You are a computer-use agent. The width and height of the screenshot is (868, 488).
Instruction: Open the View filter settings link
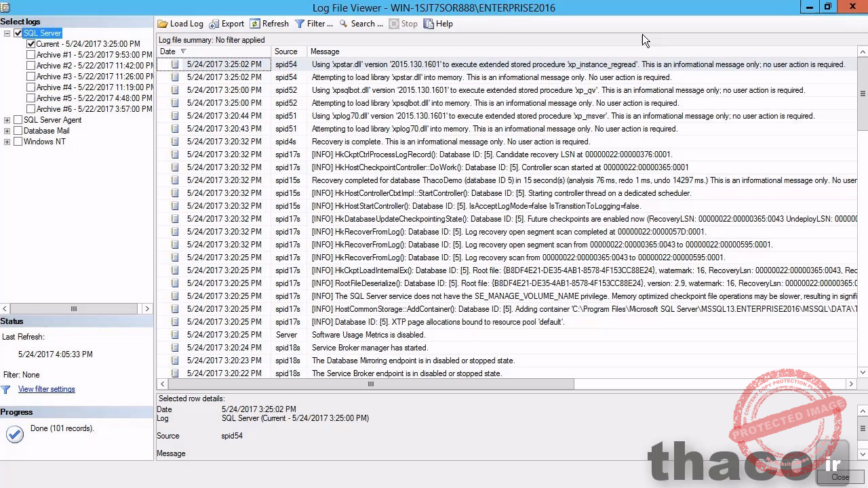tap(46, 389)
